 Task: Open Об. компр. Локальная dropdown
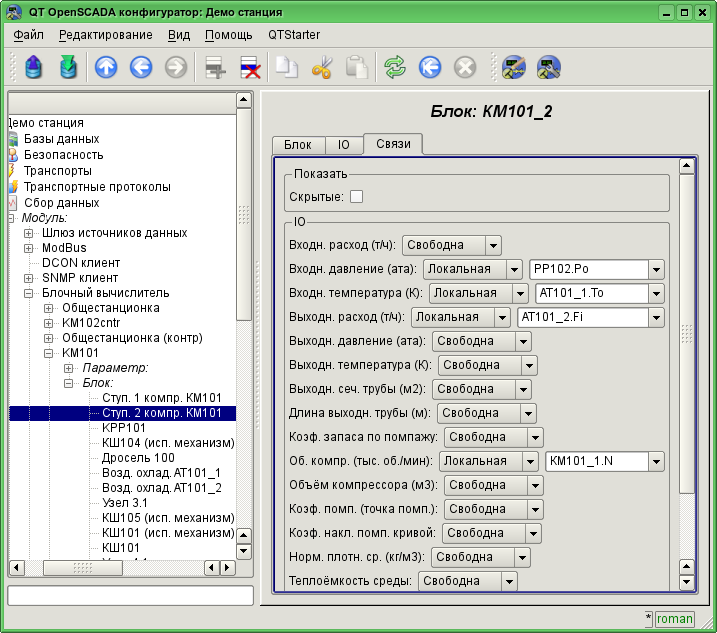click(x=488, y=461)
